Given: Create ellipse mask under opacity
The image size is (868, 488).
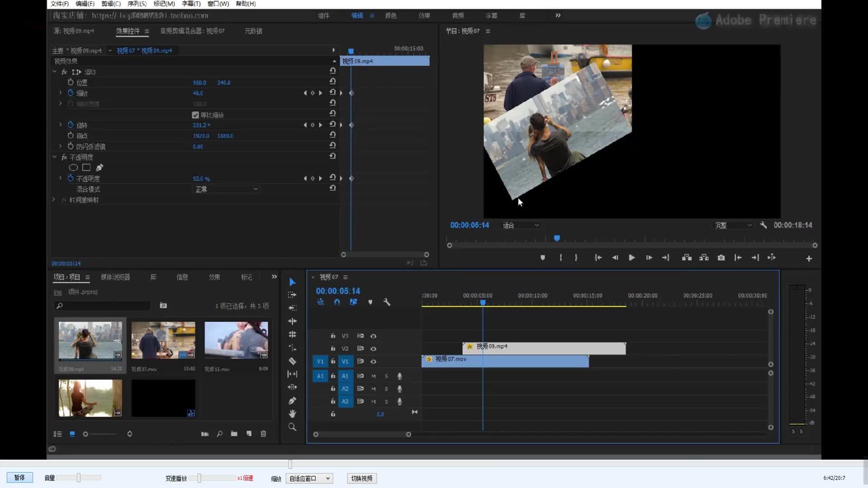Looking at the screenshot, I should point(73,168).
